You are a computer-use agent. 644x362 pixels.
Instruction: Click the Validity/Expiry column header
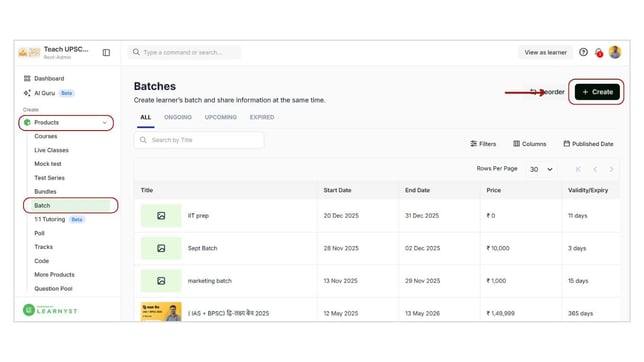point(588,190)
